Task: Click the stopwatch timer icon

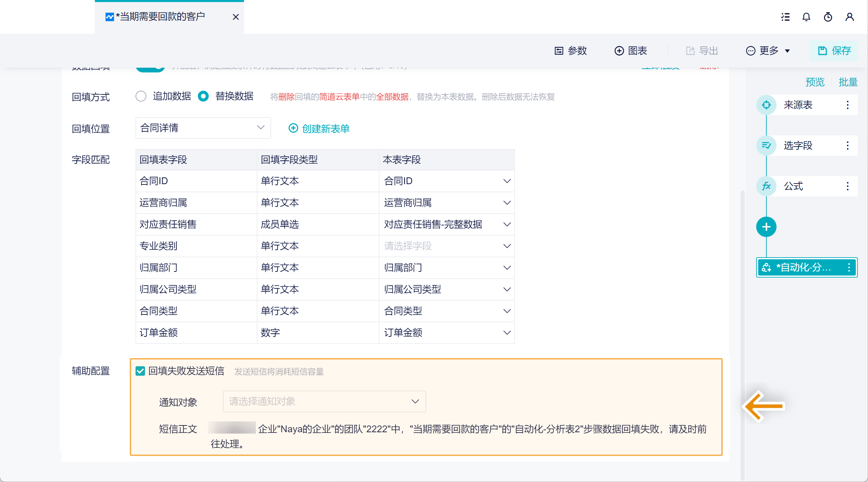Action: tap(828, 17)
